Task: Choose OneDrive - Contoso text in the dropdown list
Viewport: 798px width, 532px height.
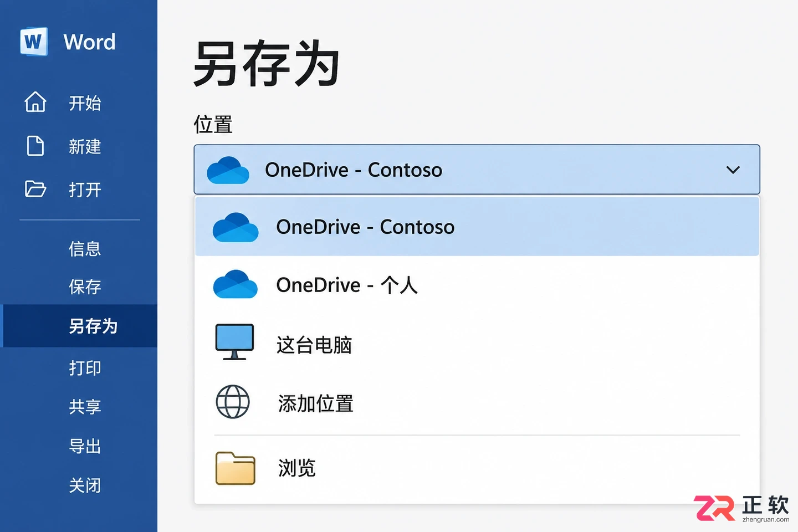Action: click(x=365, y=227)
